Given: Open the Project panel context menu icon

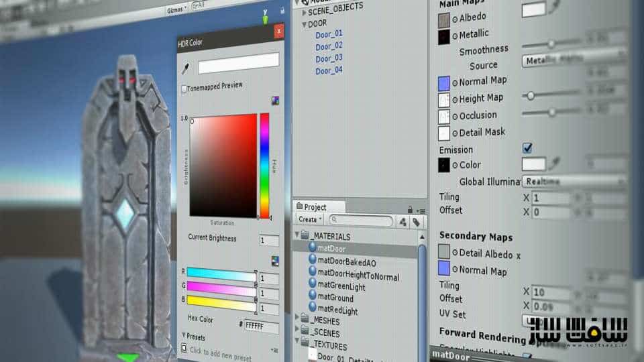Looking at the screenshot, I should [x=421, y=211].
